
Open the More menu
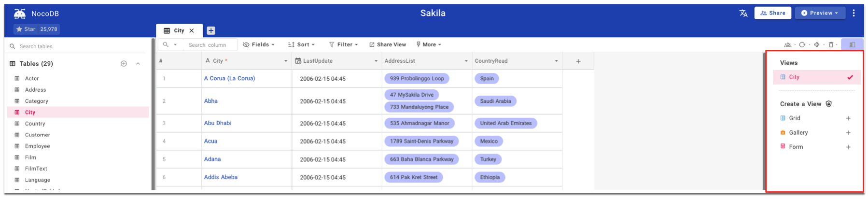(429, 44)
